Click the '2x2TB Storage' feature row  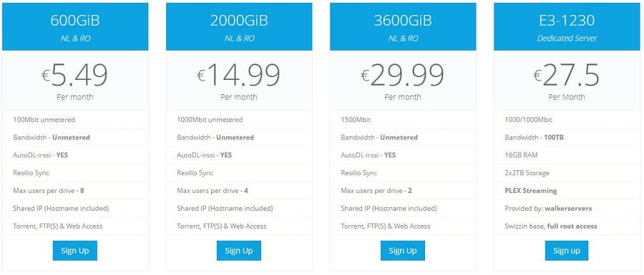(x=567, y=173)
